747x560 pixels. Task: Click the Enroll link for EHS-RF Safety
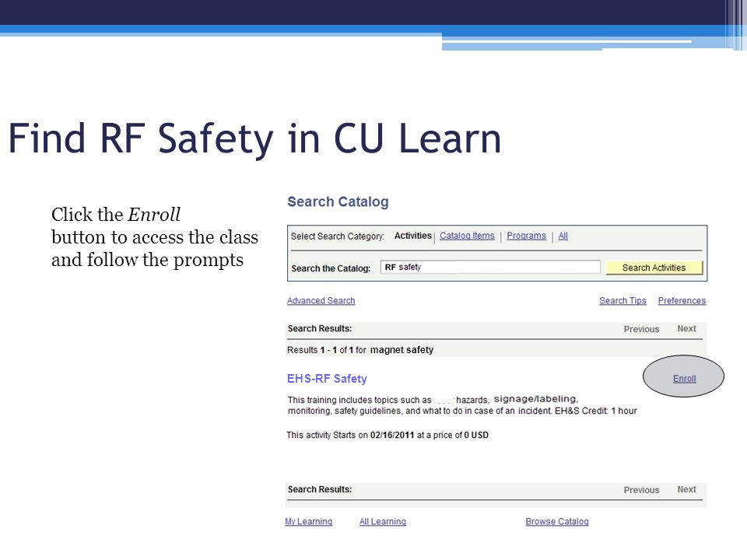684,379
